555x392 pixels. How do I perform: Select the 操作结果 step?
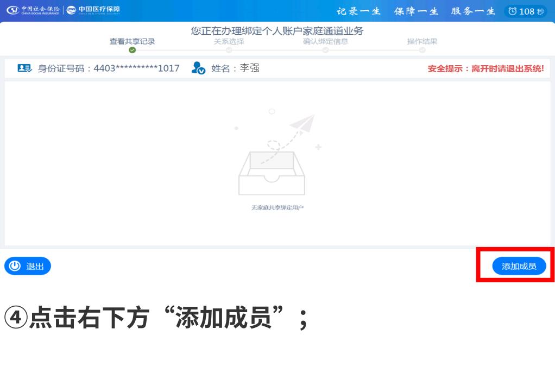422,41
